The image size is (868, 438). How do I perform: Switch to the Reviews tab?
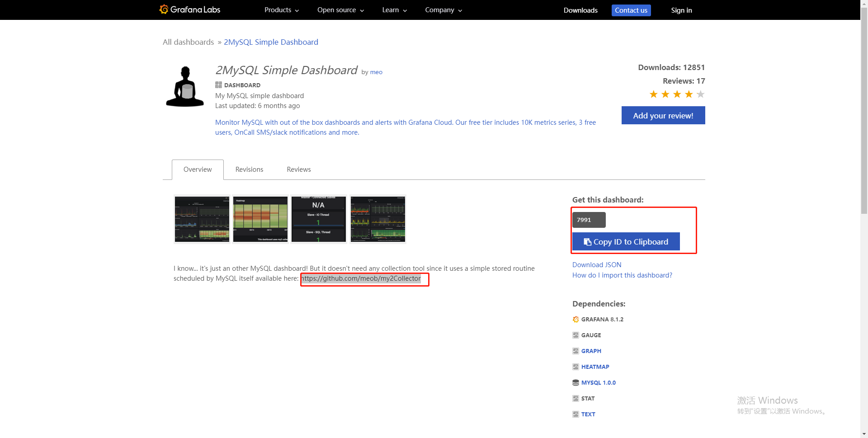[x=299, y=170]
